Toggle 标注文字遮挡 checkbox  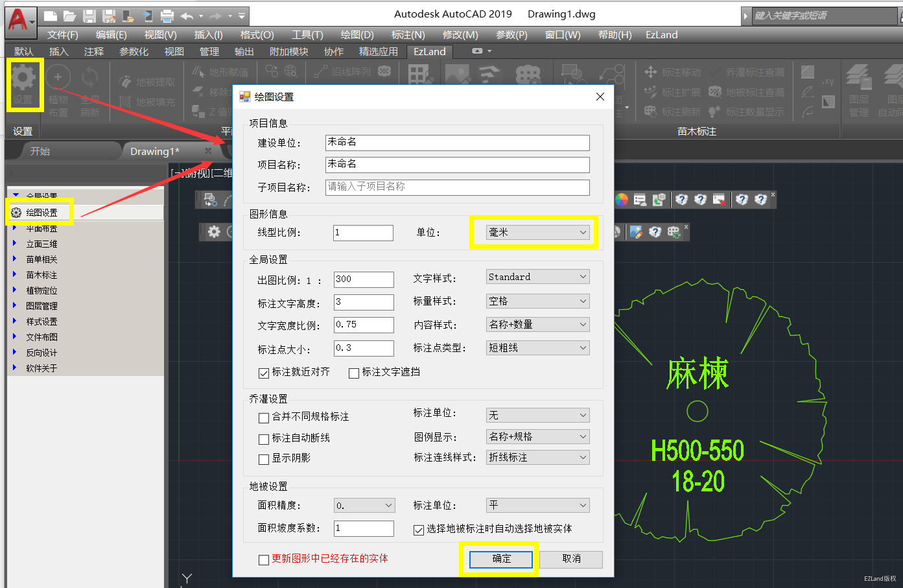tap(354, 373)
